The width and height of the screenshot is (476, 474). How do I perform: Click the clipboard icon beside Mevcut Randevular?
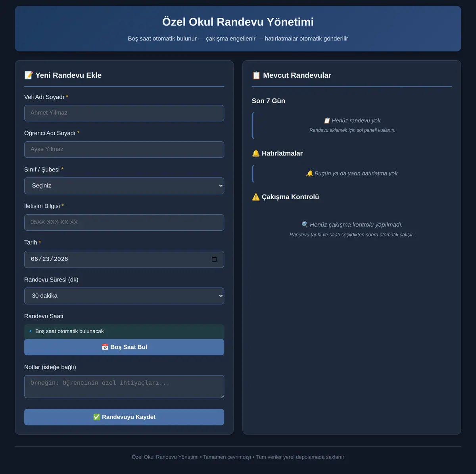point(256,75)
